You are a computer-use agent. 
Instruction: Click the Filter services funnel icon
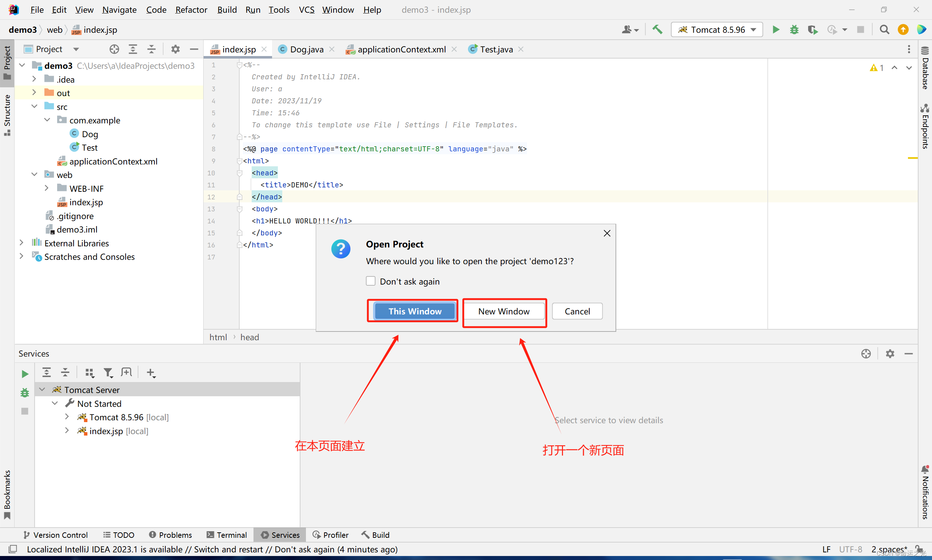click(109, 373)
